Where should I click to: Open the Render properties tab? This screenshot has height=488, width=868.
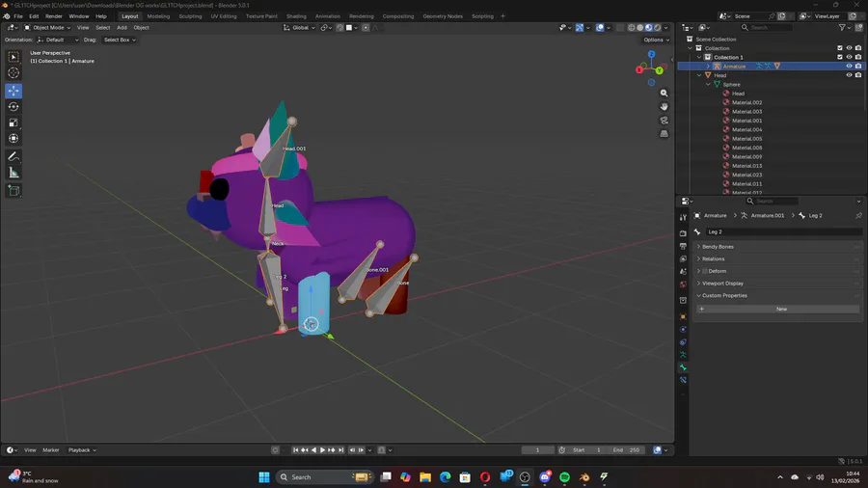[683, 233]
